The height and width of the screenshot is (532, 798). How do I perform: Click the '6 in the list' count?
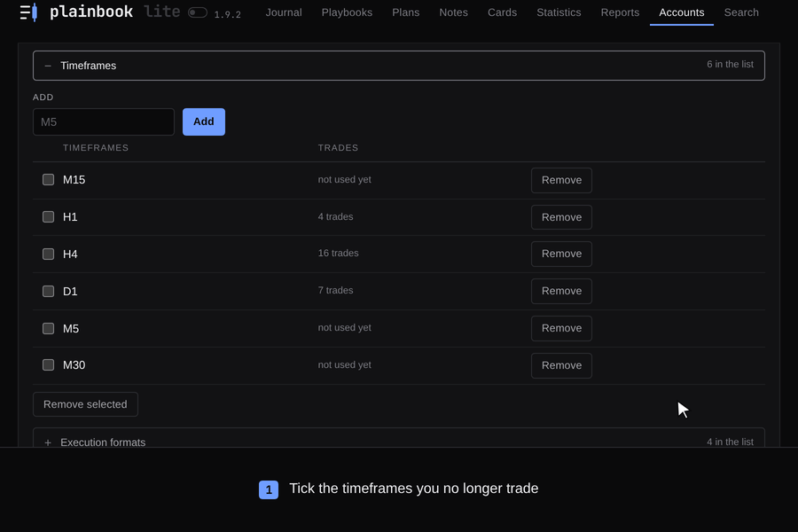pyautogui.click(x=730, y=64)
